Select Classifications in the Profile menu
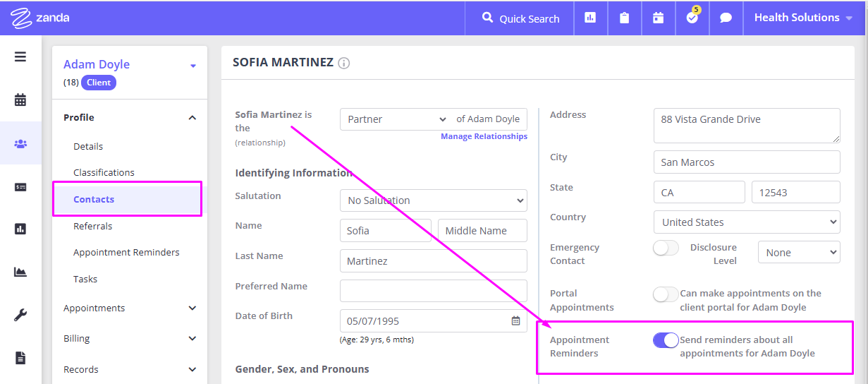This screenshot has width=868, height=384. [x=104, y=172]
